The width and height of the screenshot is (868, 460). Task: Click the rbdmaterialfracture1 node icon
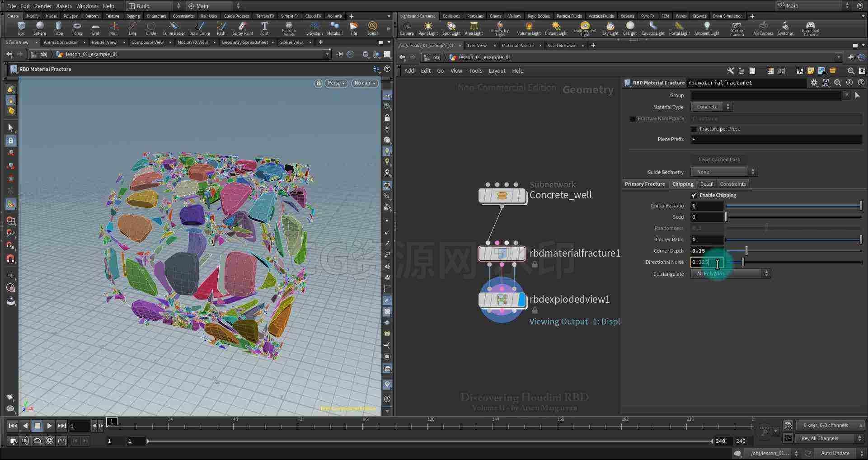502,253
